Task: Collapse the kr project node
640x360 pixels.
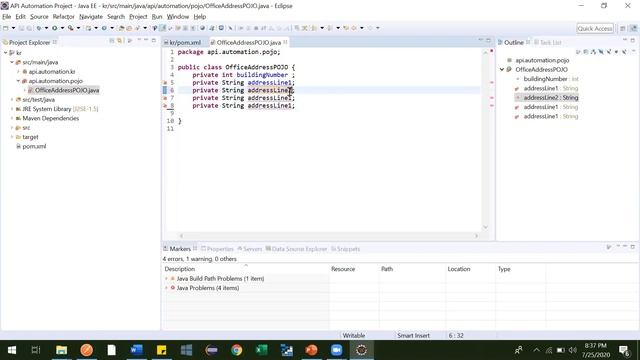Action: click(x=6, y=53)
